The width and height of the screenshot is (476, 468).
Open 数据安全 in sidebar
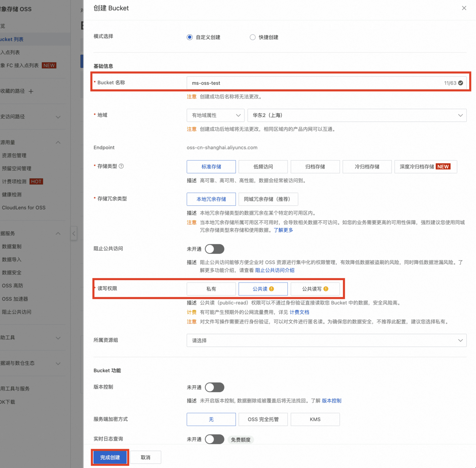pos(12,272)
